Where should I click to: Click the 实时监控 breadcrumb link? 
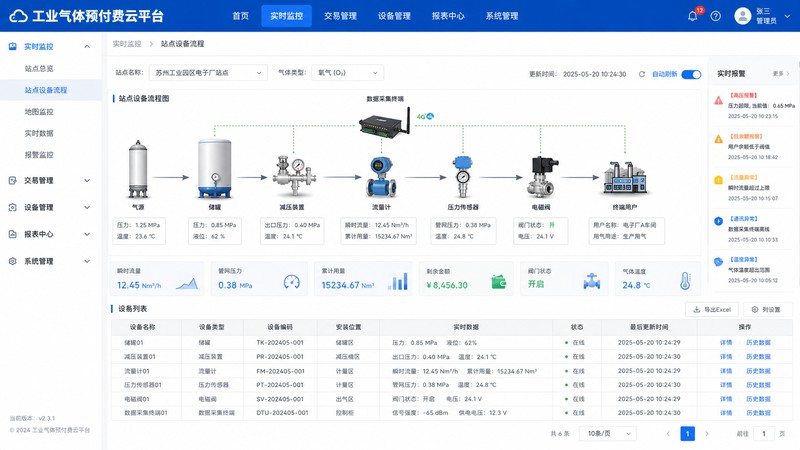tap(127, 44)
